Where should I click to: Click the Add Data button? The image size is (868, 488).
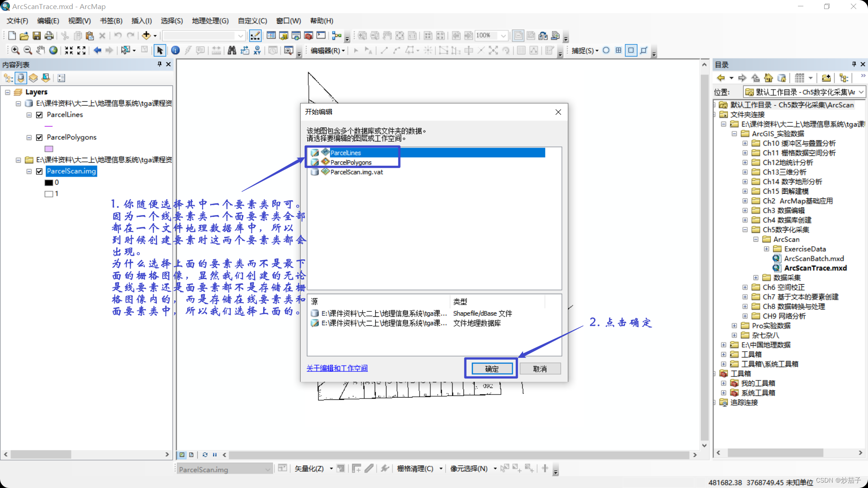pos(146,36)
